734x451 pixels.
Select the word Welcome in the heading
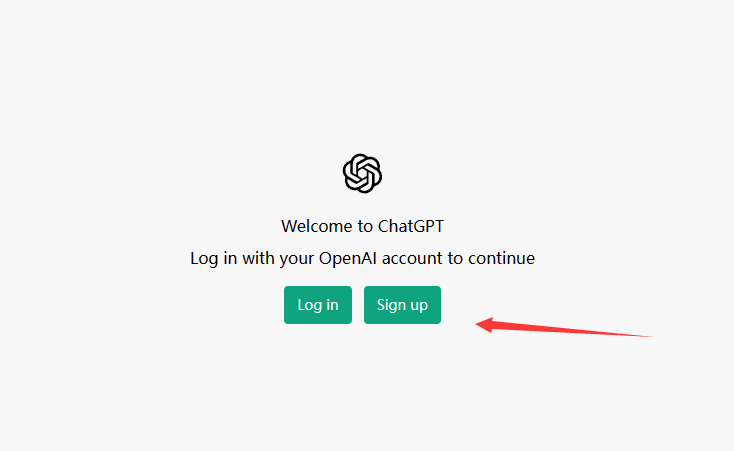pos(317,226)
